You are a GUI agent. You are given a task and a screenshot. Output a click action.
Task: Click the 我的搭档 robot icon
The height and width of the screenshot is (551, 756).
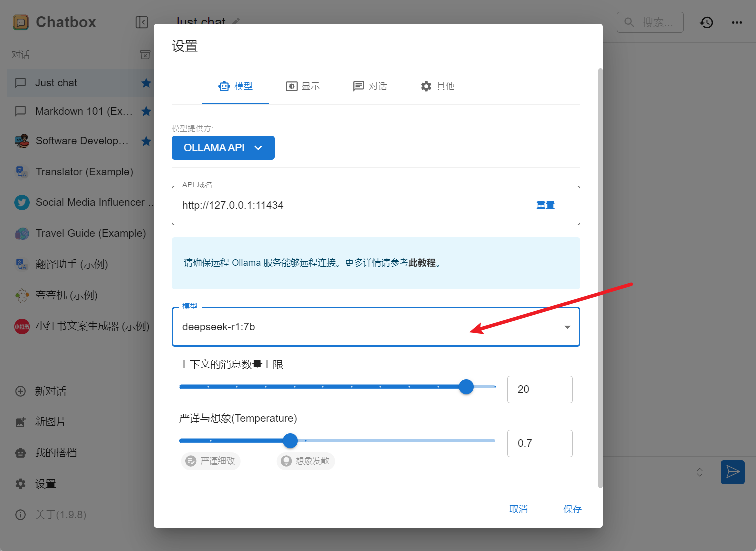[21, 453]
